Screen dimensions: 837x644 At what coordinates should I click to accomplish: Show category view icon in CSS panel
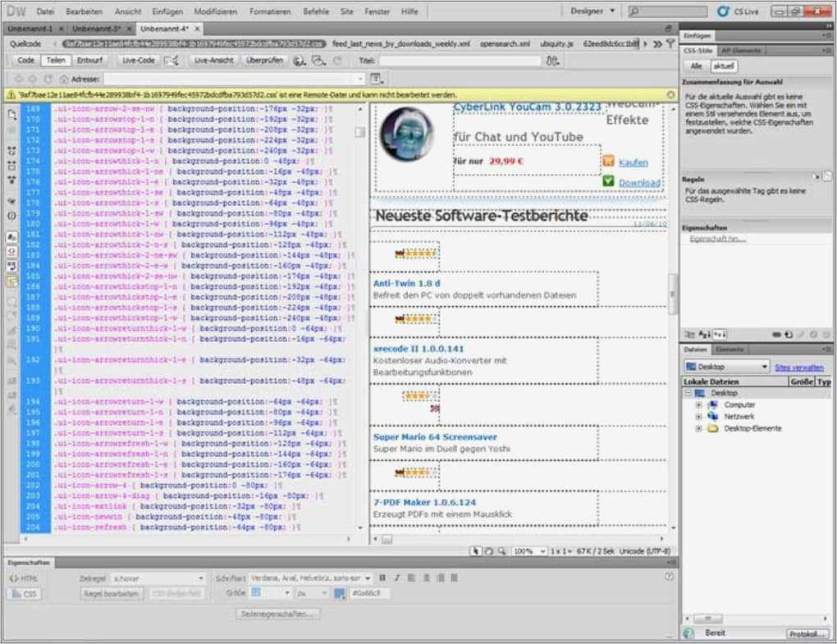pyautogui.click(x=690, y=335)
